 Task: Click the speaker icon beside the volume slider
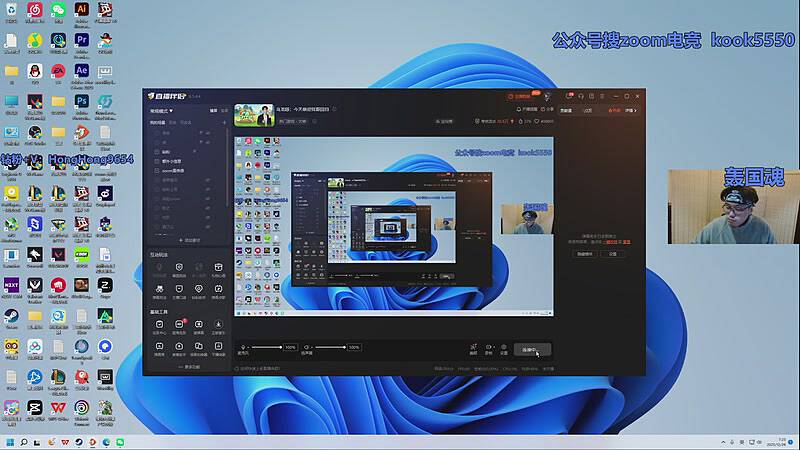307,347
